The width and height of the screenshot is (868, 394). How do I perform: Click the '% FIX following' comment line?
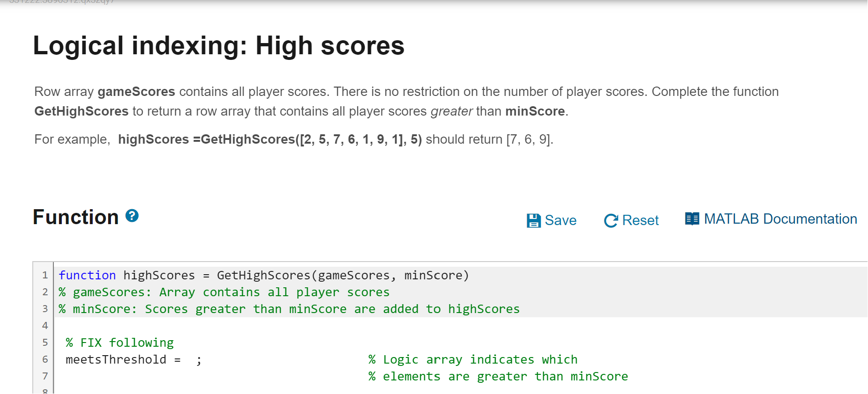pos(119,343)
